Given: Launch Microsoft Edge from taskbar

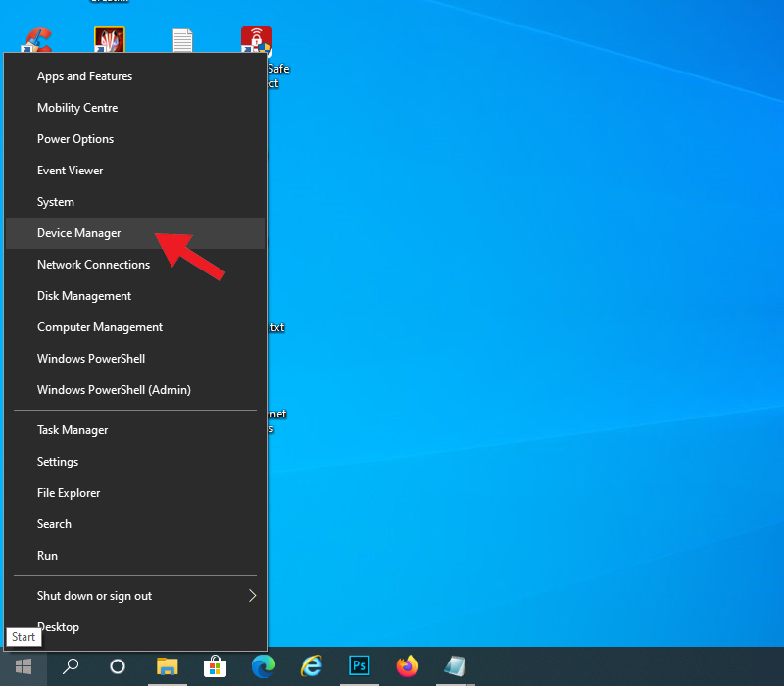Looking at the screenshot, I should coord(263,666).
